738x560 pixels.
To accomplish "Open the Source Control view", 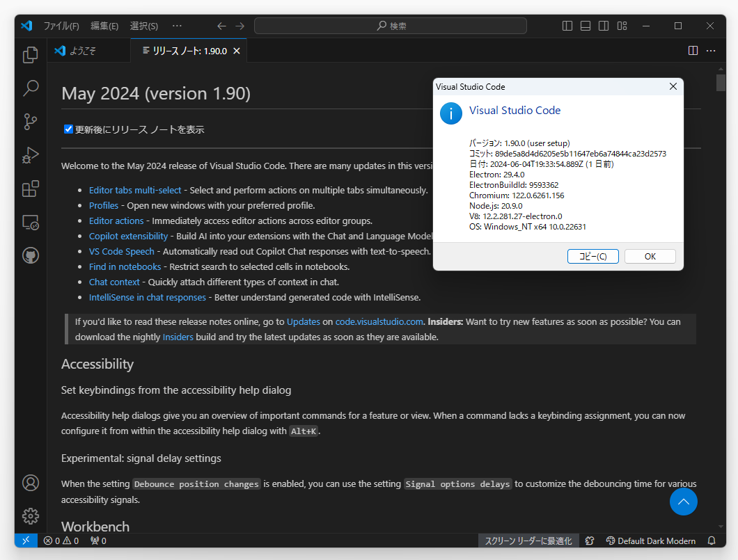I will [30, 122].
